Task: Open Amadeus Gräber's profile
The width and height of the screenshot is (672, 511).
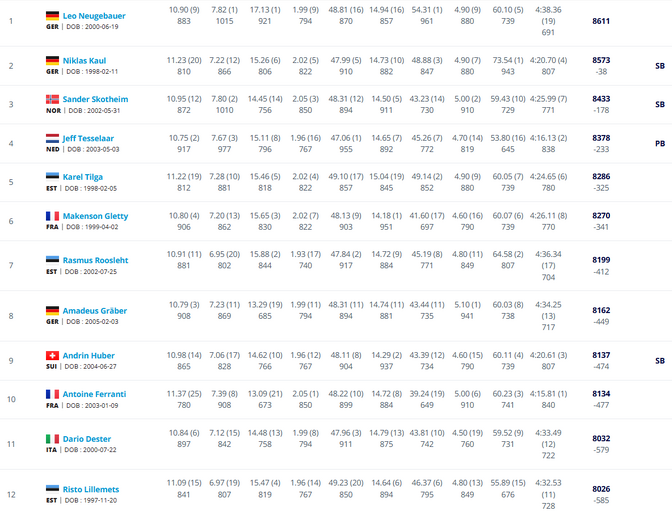Action: (x=95, y=310)
